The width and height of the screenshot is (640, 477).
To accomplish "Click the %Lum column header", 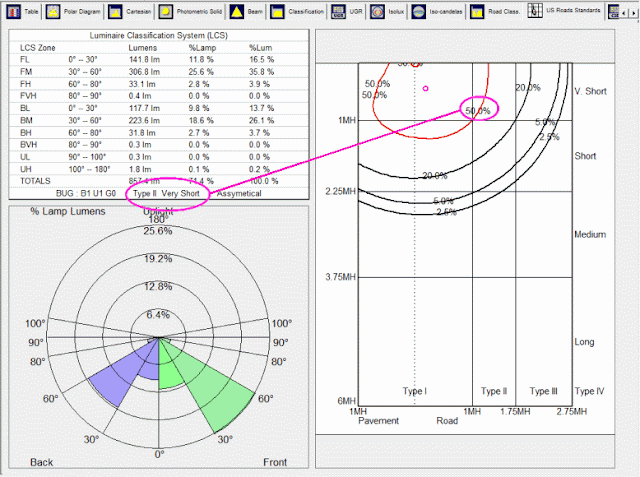I will coord(260,48).
